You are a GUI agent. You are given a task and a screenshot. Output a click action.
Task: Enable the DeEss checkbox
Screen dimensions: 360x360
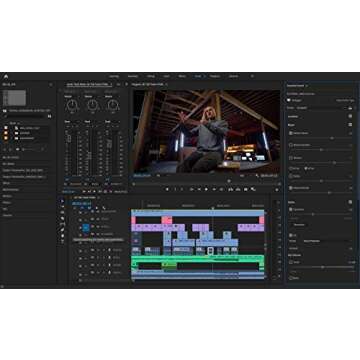coord(291,176)
